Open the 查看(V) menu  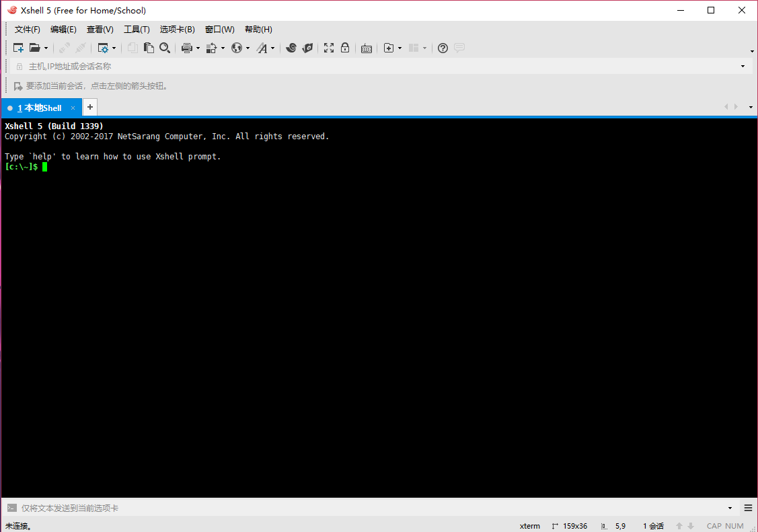100,30
